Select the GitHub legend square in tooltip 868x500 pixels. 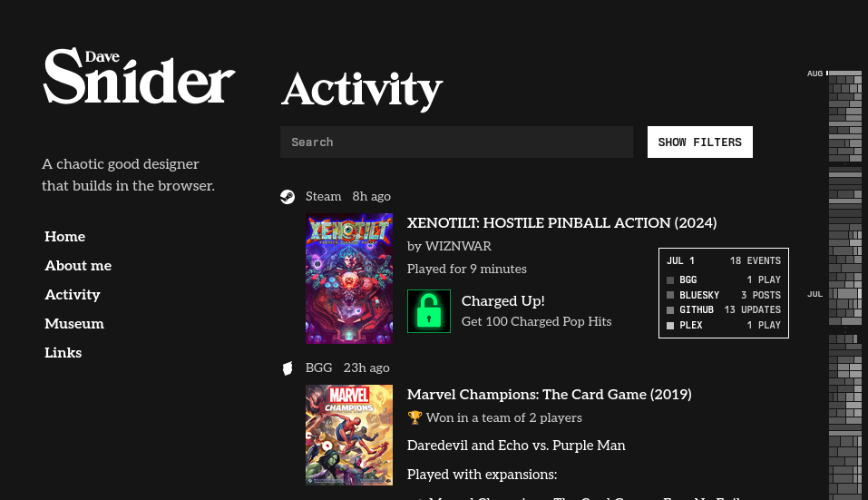coord(670,310)
